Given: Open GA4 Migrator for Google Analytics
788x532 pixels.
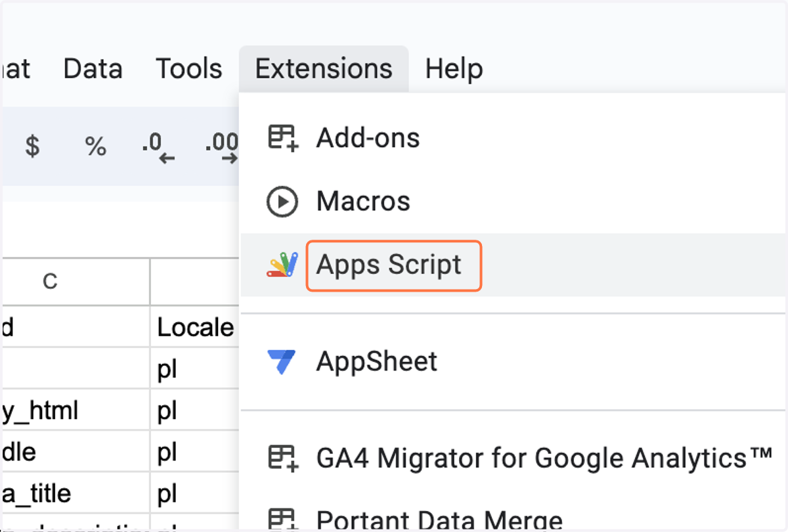Looking at the screenshot, I should 514,458.
